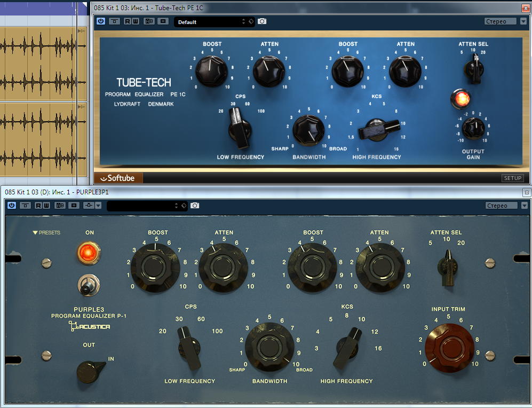
Task: Toggle power button in Tube-Tech plugin header
Action: click(101, 21)
